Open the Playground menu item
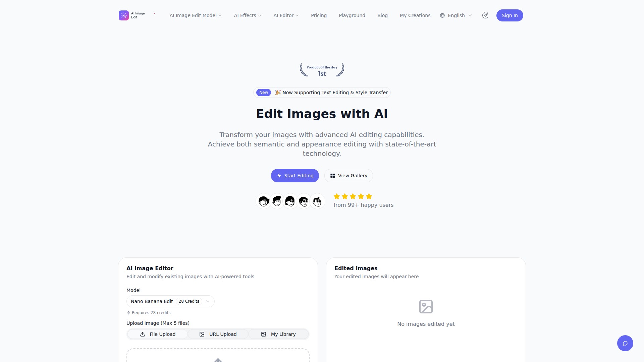 pos(352,15)
